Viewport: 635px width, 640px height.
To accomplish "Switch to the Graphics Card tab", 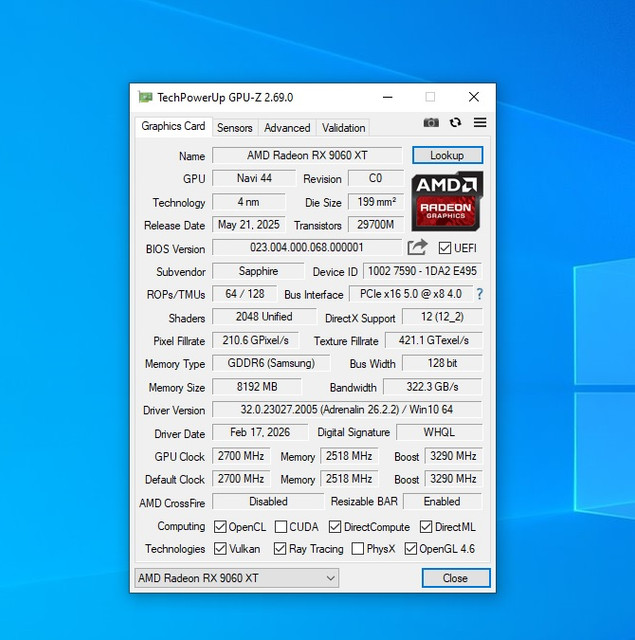I will pyautogui.click(x=173, y=126).
